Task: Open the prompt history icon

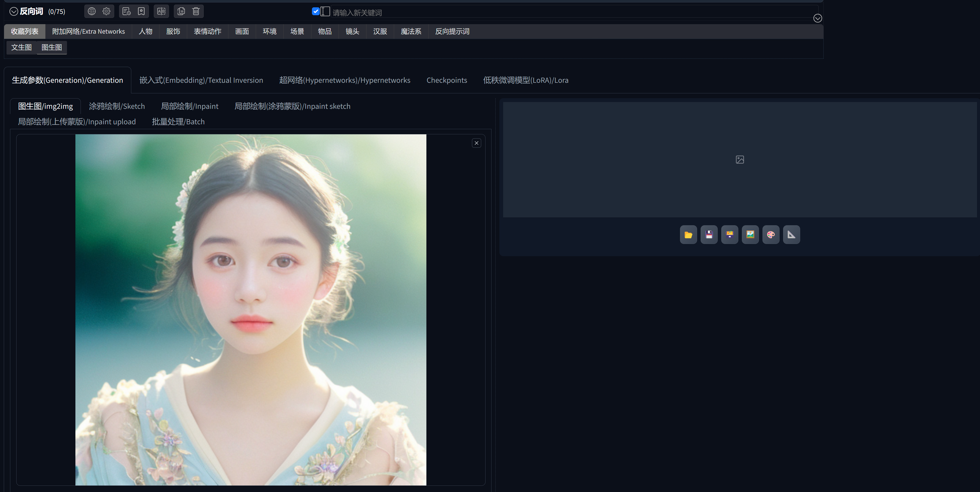Action: (x=126, y=11)
